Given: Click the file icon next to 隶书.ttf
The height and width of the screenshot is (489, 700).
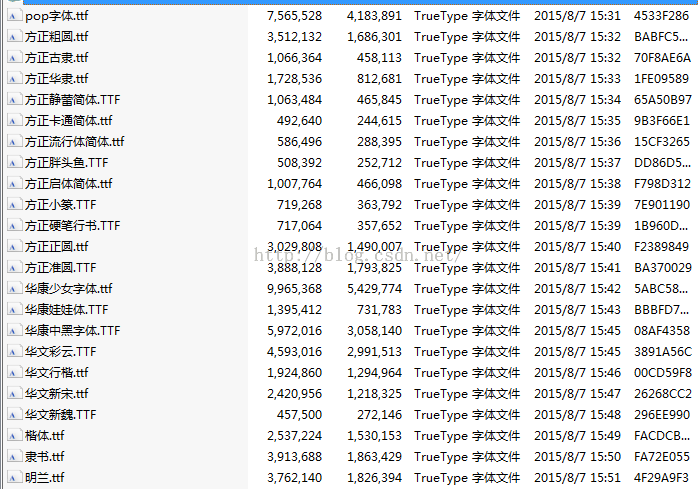Looking at the screenshot, I should [x=14, y=457].
